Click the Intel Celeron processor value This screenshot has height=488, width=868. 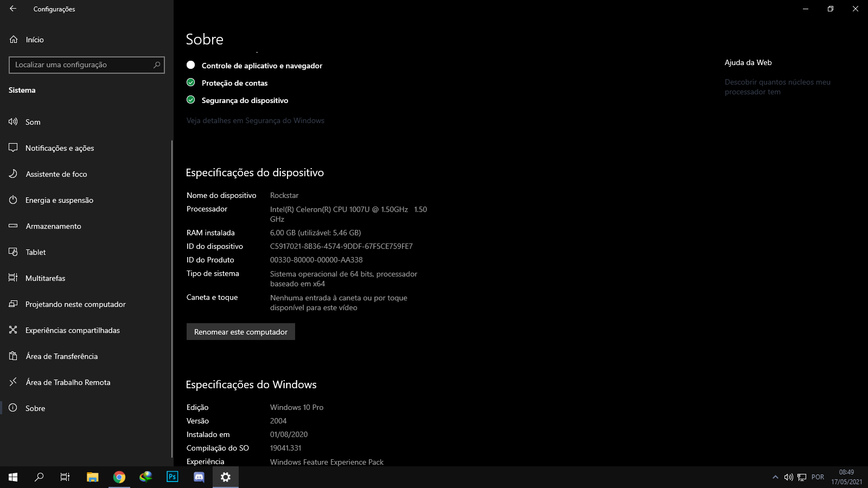coord(348,214)
